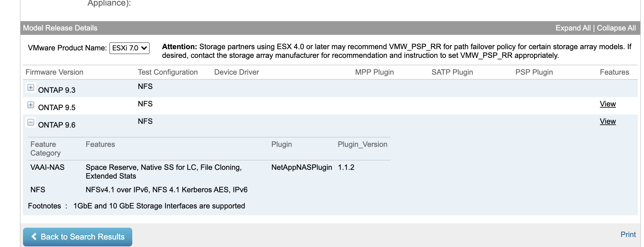
Task: Click the Test Configuration column header
Action: [x=168, y=72]
